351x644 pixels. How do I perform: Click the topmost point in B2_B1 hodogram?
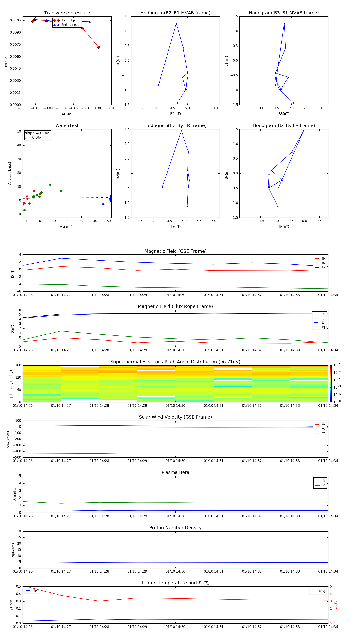(176, 23)
